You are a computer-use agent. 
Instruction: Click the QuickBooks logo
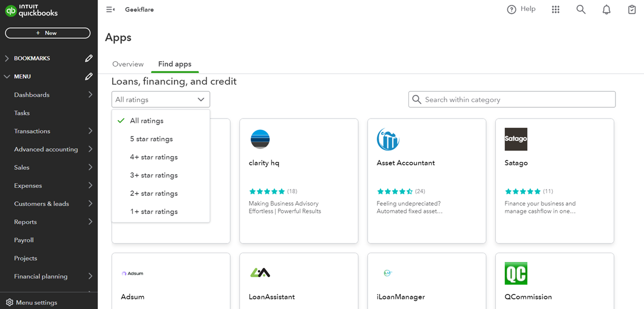[x=31, y=10]
